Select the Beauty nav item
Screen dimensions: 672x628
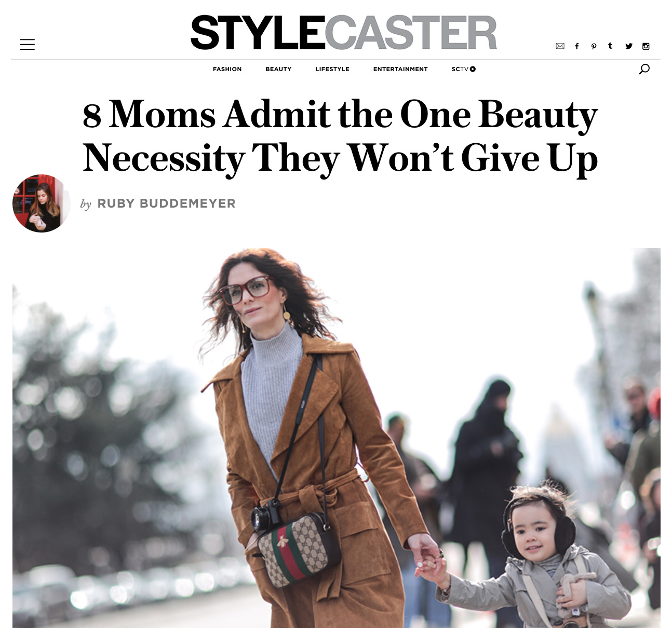[278, 69]
